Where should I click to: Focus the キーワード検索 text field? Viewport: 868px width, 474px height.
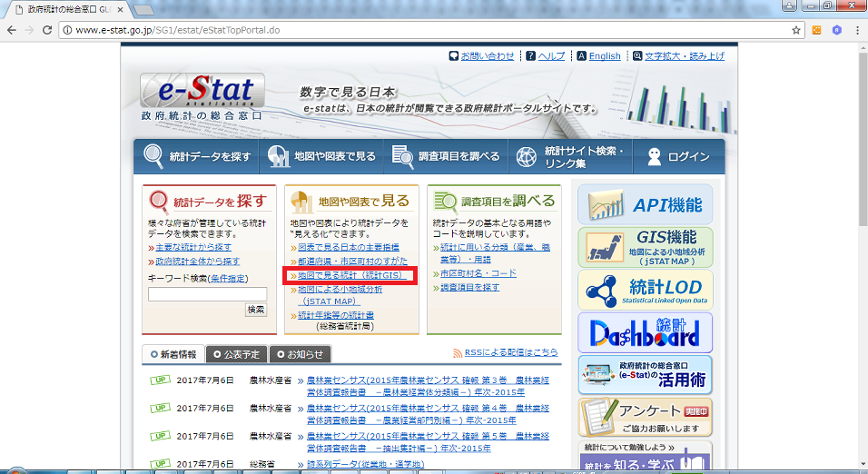207,294
